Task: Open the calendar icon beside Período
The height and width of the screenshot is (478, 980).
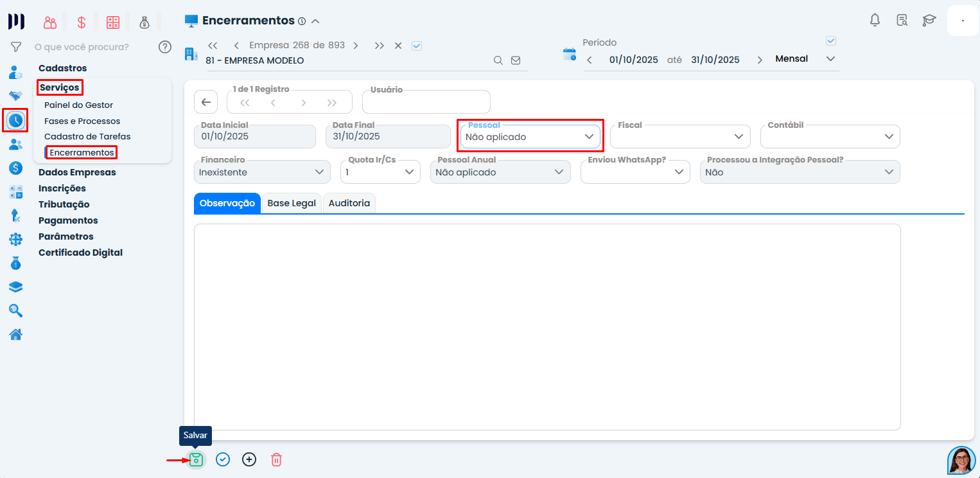Action: [x=570, y=54]
